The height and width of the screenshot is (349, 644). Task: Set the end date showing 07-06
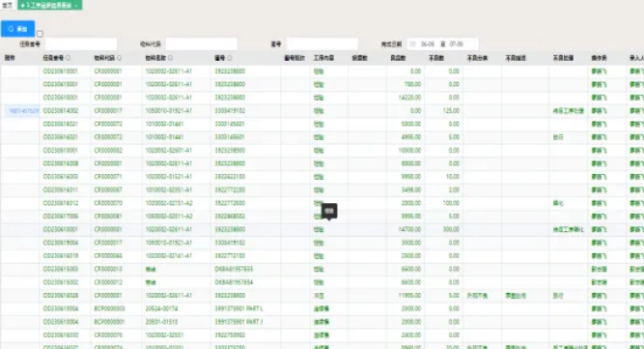(456, 44)
